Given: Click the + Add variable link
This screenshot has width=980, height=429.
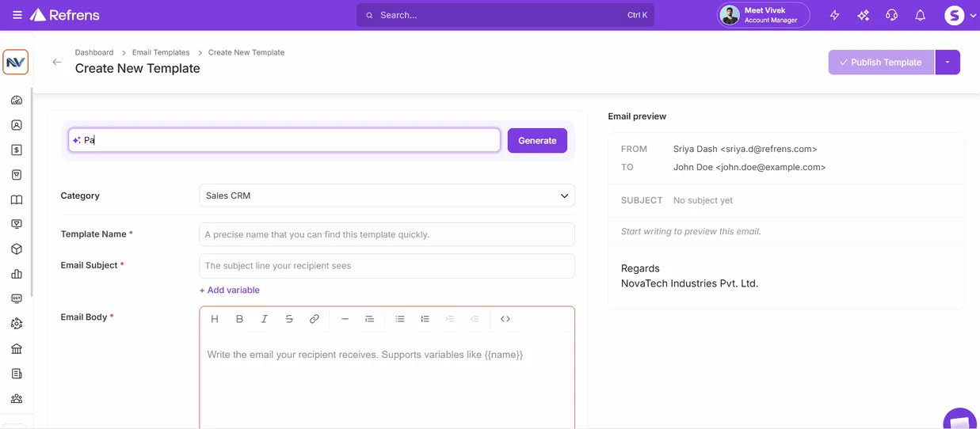Looking at the screenshot, I should (x=230, y=290).
